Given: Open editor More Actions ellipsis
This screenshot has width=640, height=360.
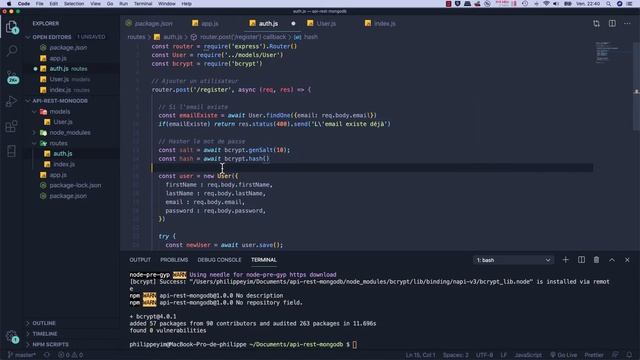Looking at the screenshot, I should [x=627, y=24].
